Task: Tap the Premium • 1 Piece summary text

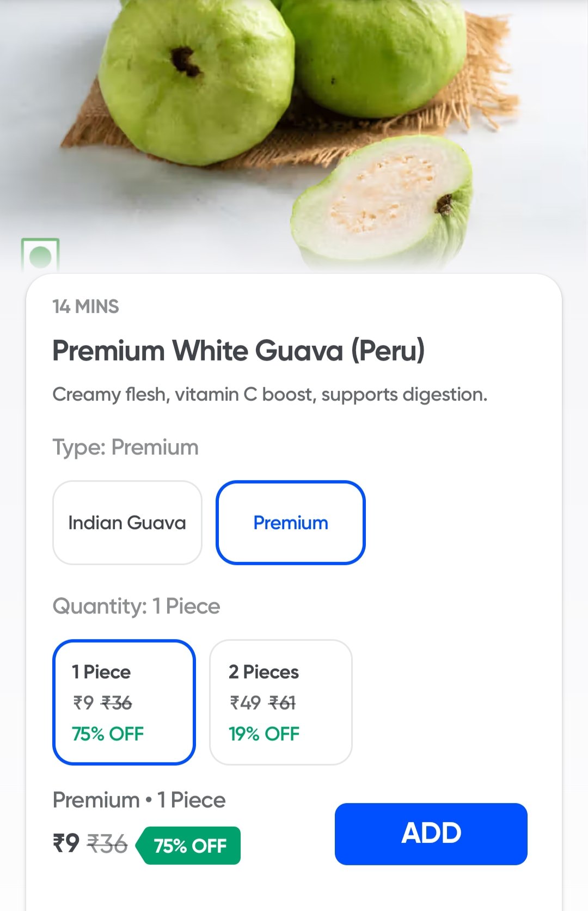Action: [139, 800]
